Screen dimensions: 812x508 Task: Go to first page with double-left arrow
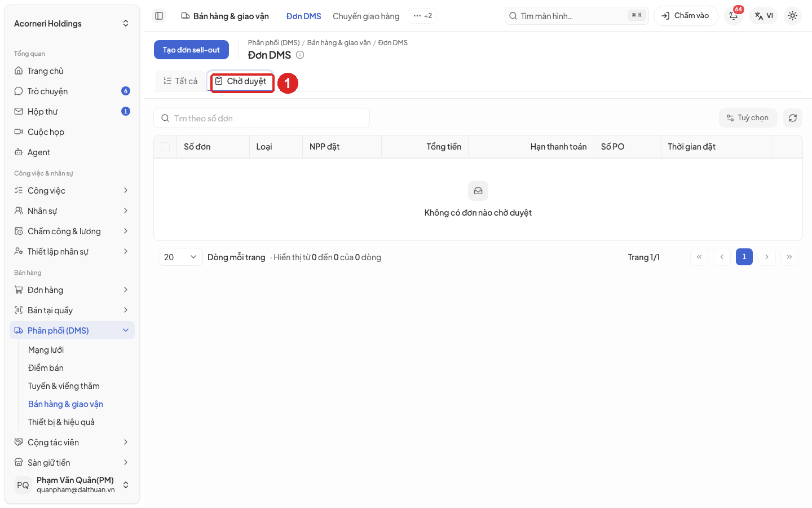(x=699, y=257)
